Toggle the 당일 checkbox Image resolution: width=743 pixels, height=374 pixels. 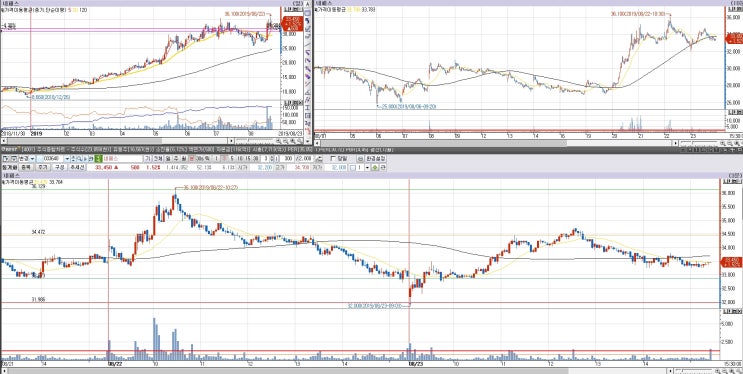pos(333,158)
